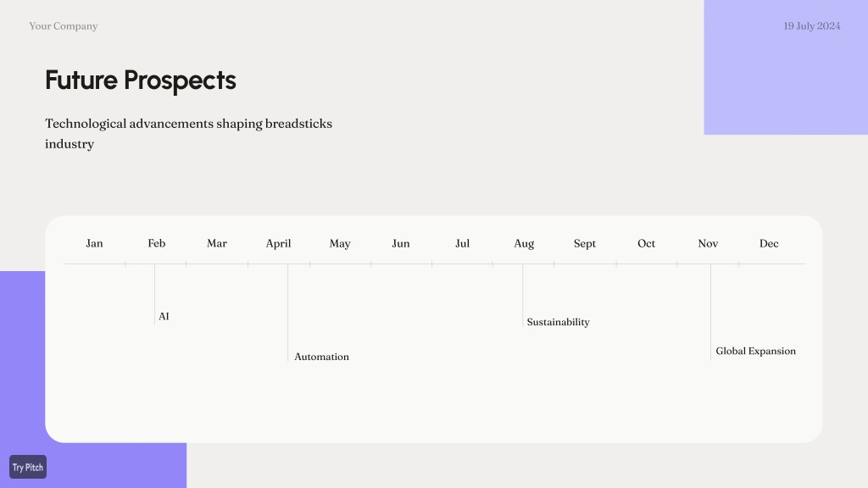This screenshot has height=488, width=868.
Task: Select the Sustainability timeline marker
Action: pos(558,322)
